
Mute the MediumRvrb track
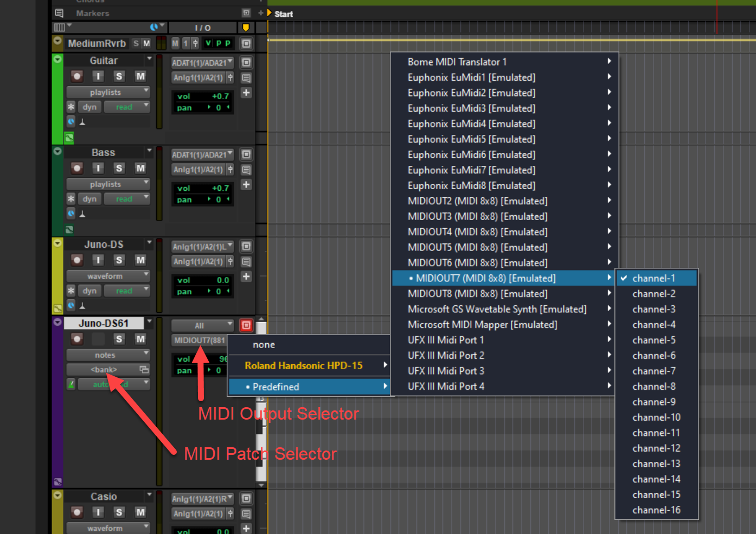click(x=146, y=43)
